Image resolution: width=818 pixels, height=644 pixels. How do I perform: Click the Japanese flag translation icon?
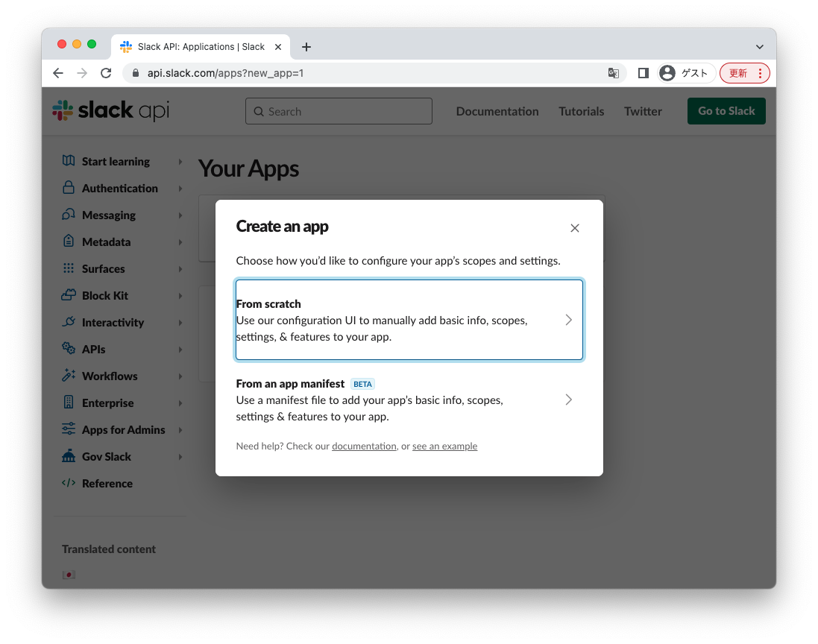[69, 575]
